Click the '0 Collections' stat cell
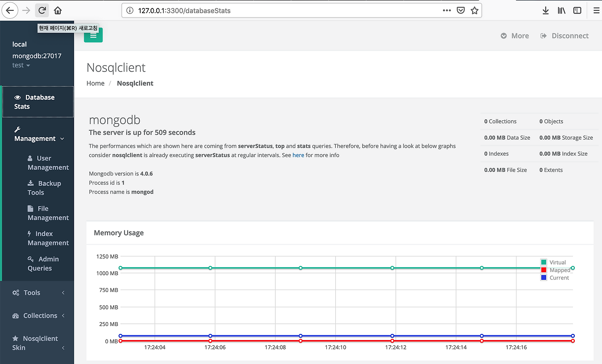 [x=500, y=121]
